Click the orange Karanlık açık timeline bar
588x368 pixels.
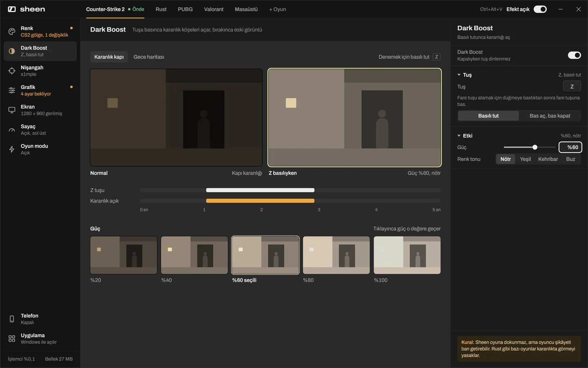(x=260, y=201)
